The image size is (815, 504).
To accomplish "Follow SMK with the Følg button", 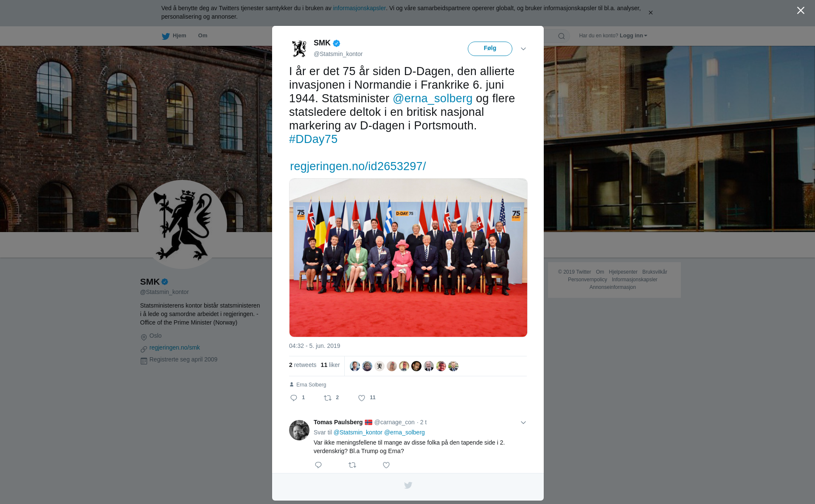I will tap(490, 49).
